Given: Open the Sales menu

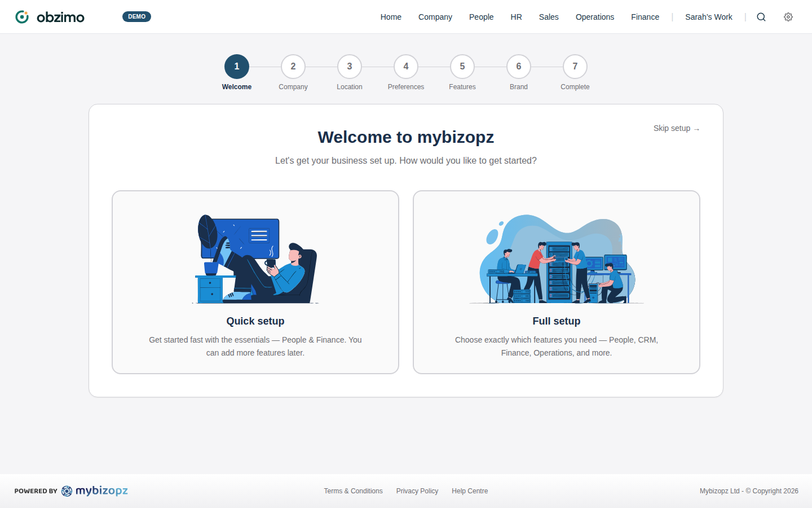Looking at the screenshot, I should [549, 17].
